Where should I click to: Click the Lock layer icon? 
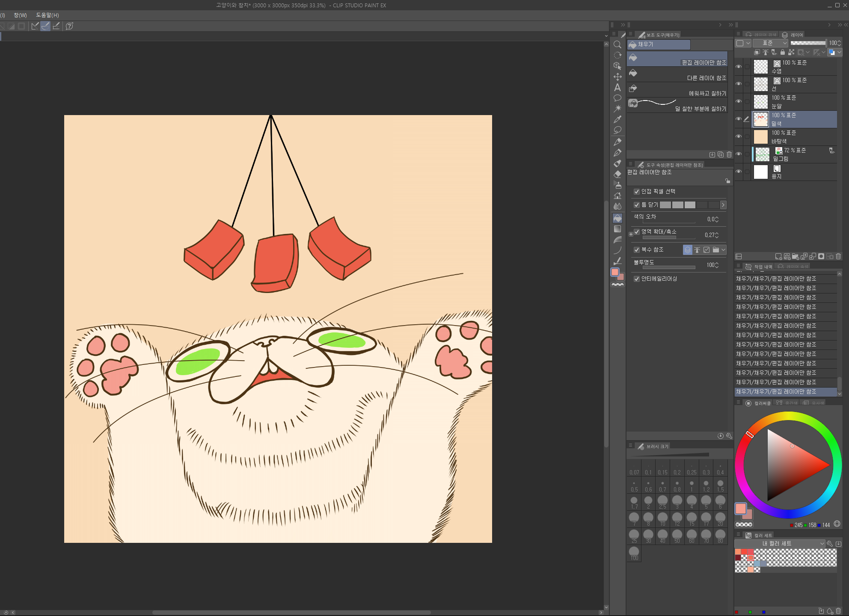782,52
